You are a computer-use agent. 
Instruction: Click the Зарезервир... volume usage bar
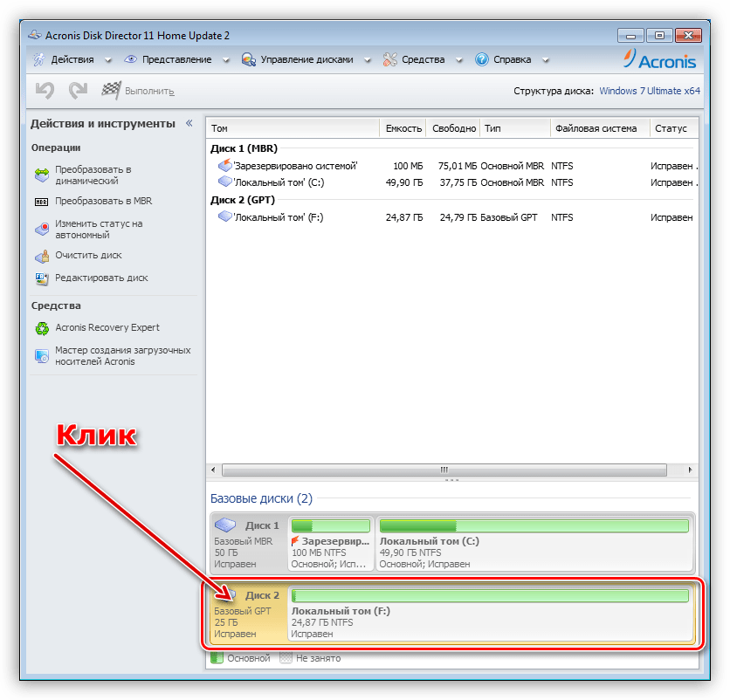pyautogui.click(x=331, y=526)
